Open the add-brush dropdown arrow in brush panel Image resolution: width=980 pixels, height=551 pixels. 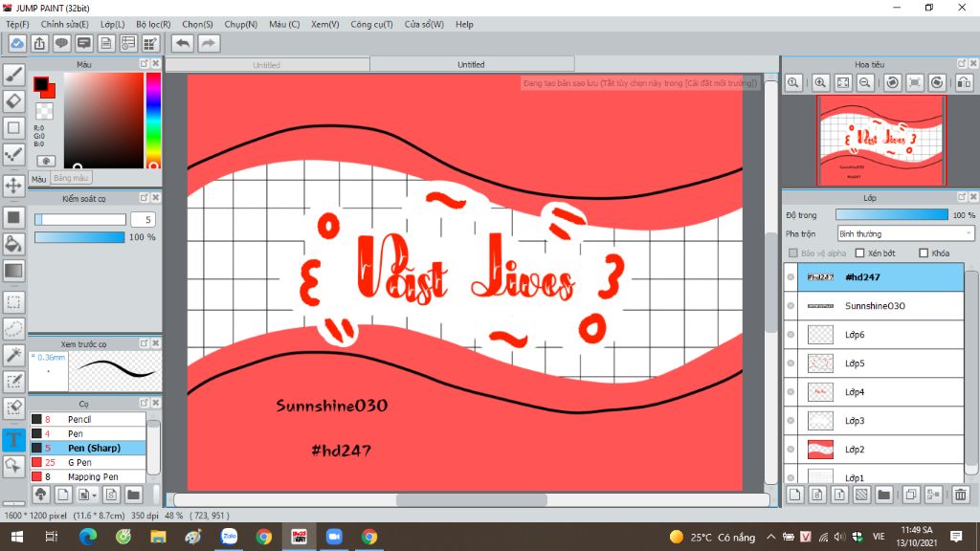[94, 496]
